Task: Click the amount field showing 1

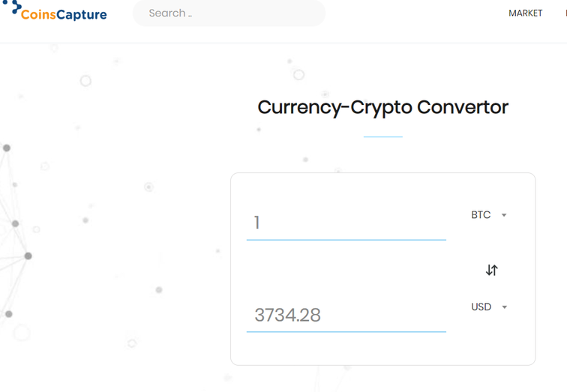Action: tap(346, 222)
